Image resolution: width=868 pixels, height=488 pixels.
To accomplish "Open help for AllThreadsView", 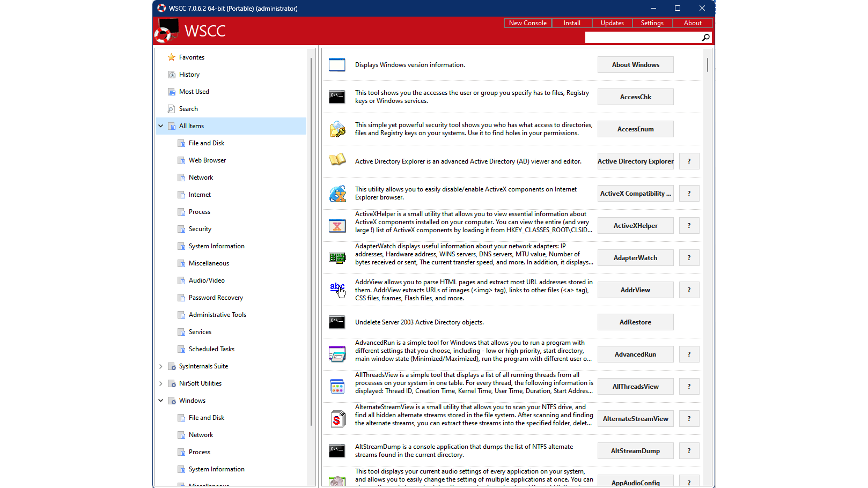I will coord(689,387).
